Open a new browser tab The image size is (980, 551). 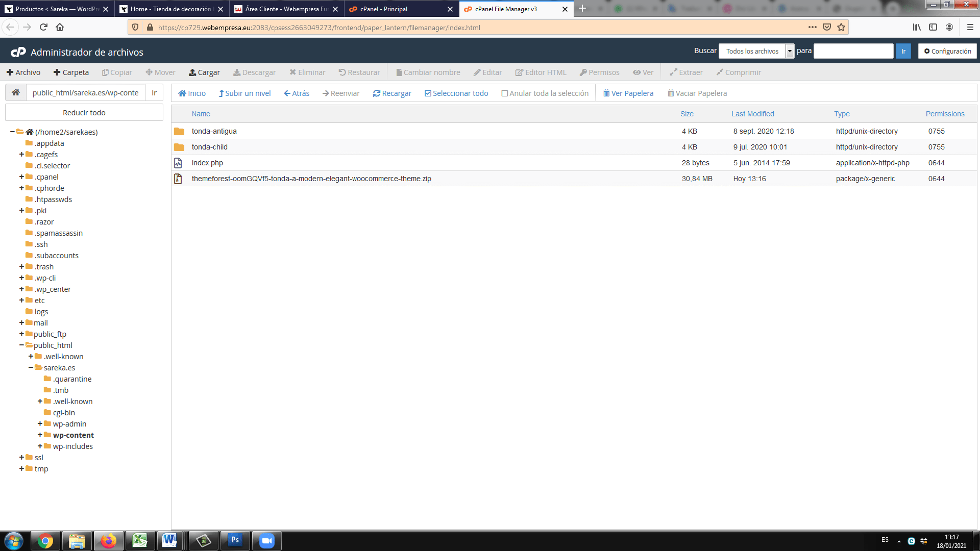tap(582, 9)
